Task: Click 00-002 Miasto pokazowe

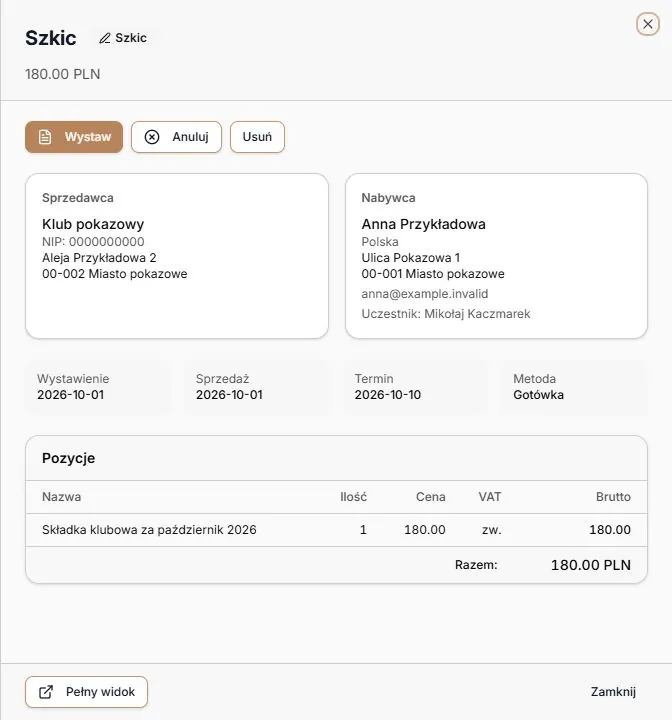Action: point(115,274)
